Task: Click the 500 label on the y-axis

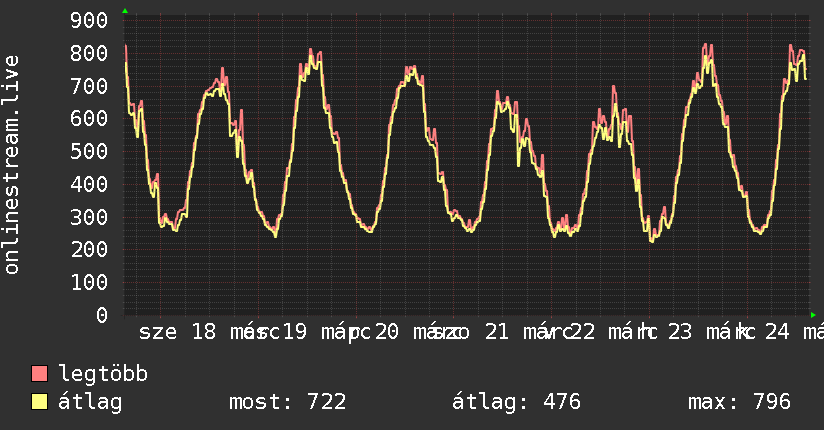Action: [90, 152]
